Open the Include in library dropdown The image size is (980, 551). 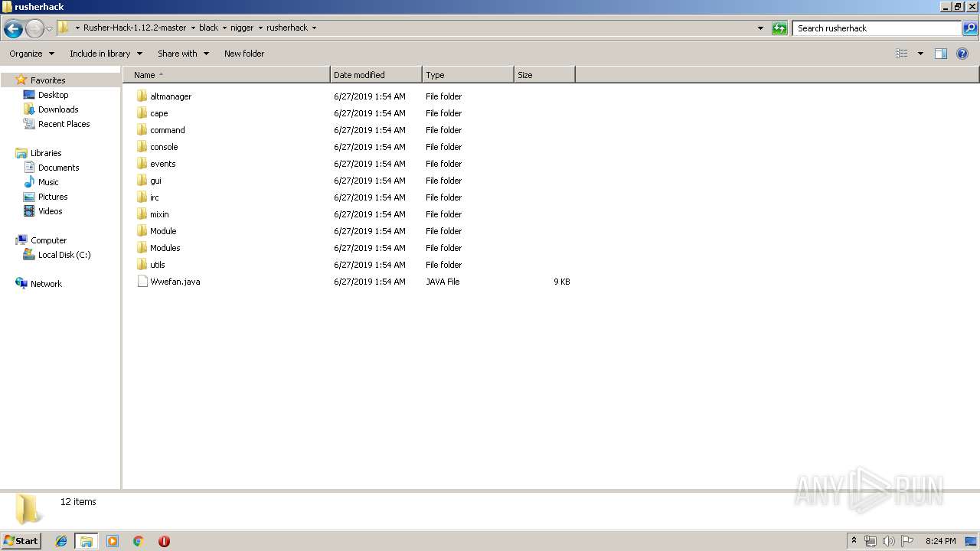tap(106, 54)
